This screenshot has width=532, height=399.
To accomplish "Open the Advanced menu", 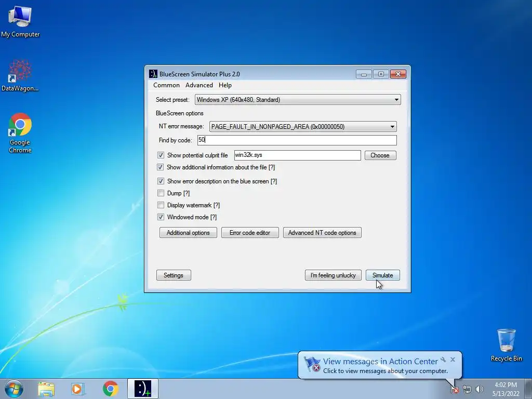I will [199, 85].
